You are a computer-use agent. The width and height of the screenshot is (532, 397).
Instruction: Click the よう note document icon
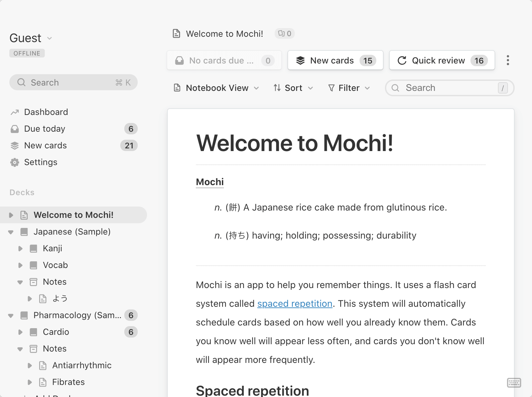pos(43,298)
